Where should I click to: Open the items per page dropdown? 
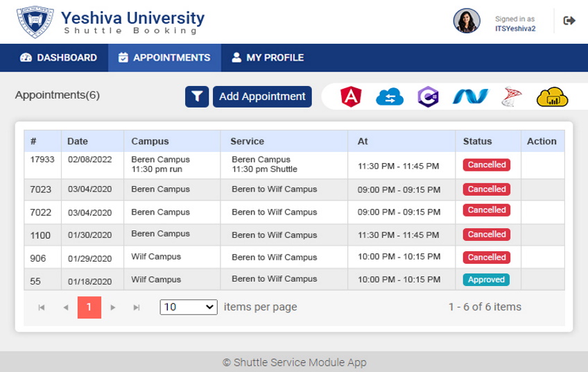189,307
